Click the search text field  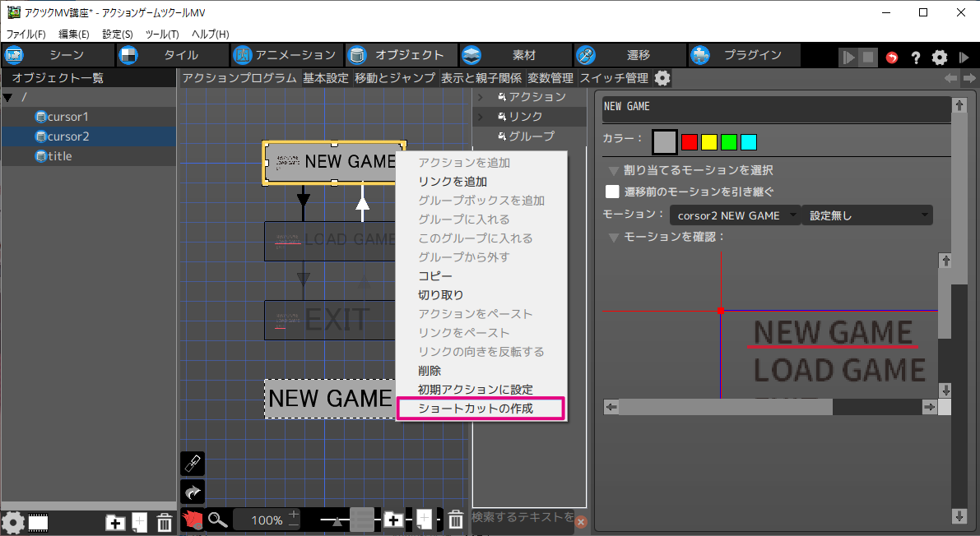click(x=522, y=517)
